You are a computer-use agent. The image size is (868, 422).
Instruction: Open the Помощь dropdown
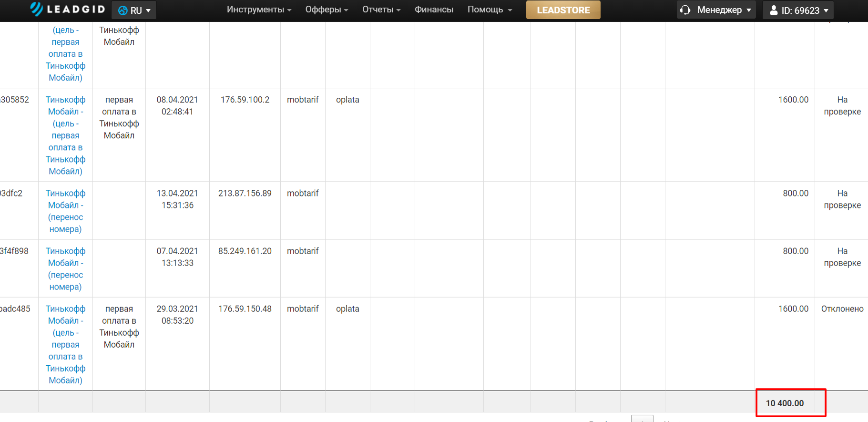(490, 10)
